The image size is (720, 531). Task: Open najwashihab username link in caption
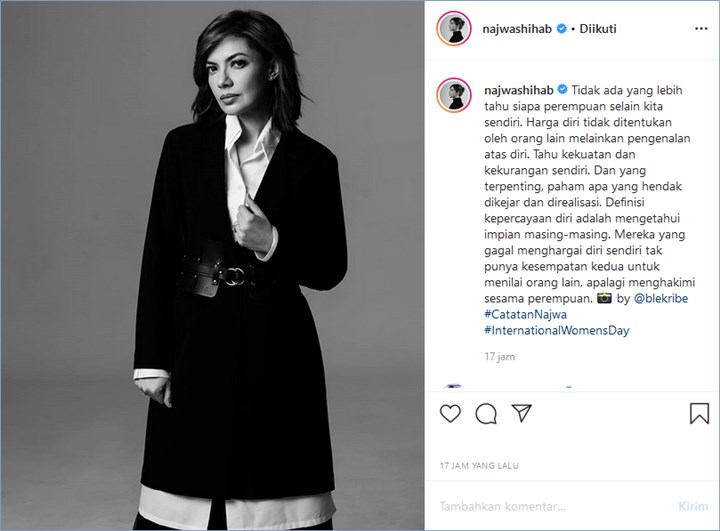[x=518, y=90]
